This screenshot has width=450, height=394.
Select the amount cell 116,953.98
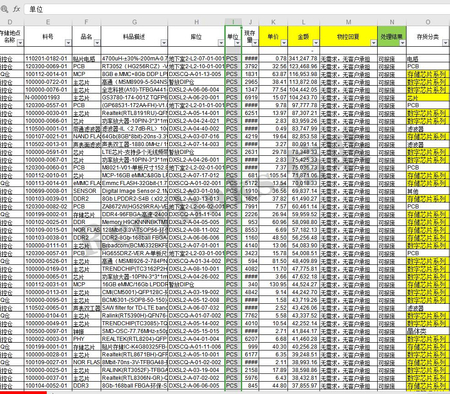[303, 74]
